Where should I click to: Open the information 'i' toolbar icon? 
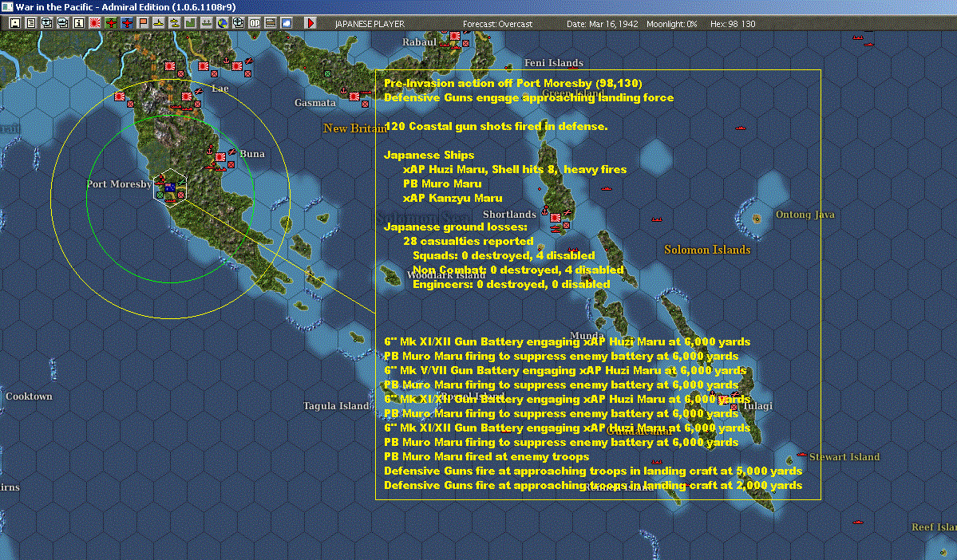[x=79, y=23]
